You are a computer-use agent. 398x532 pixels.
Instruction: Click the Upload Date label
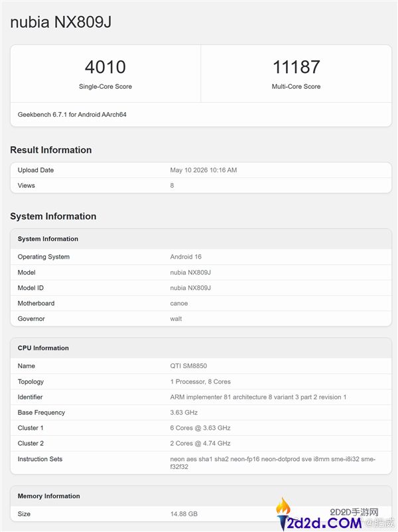[x=36, y=170]
